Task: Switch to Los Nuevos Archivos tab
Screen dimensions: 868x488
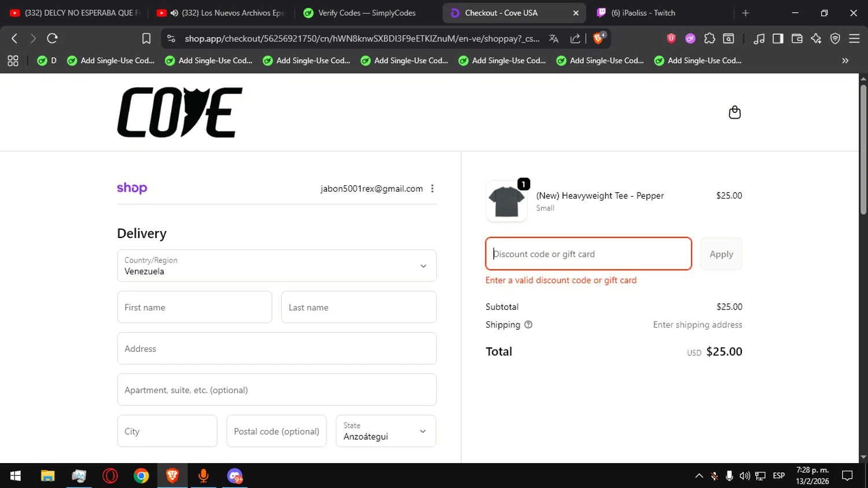Action: coord(222,13)
